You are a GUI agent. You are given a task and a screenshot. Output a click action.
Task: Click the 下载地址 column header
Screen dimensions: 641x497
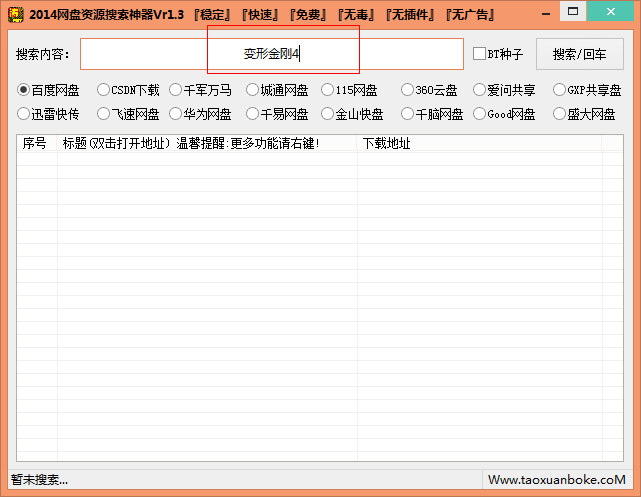480,143
